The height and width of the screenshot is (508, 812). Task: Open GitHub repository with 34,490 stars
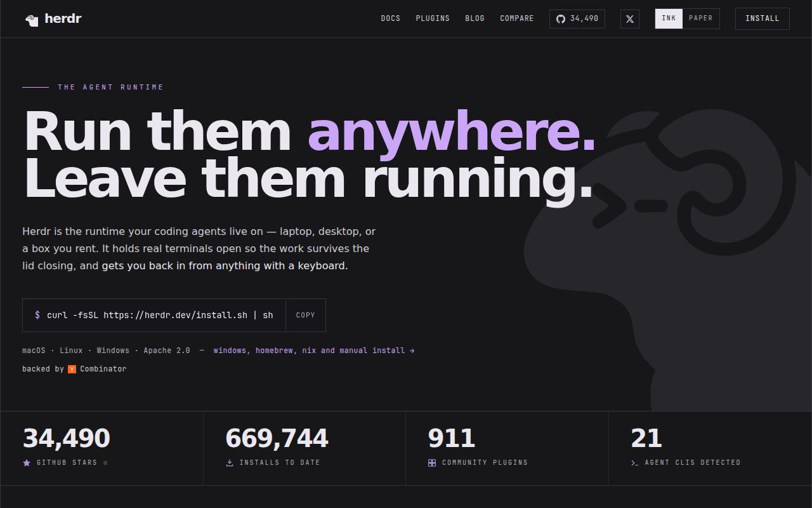577,19
